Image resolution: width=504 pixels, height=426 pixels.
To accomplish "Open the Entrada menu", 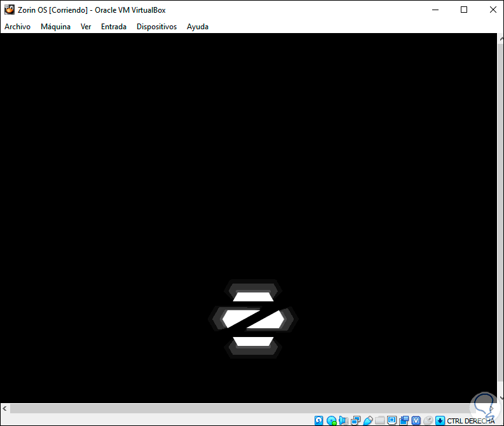I will tap(114, 27).
